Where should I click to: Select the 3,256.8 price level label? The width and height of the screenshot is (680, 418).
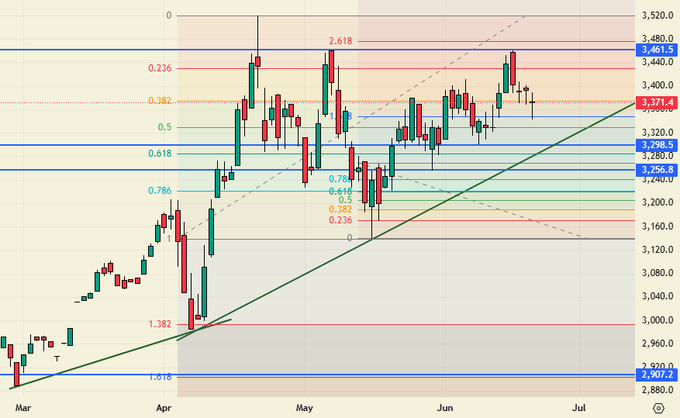pyautogui.click(x=656, y=170)
